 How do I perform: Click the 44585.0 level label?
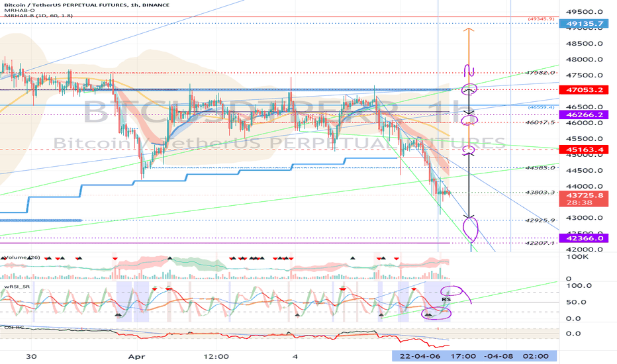coord(540,167)
